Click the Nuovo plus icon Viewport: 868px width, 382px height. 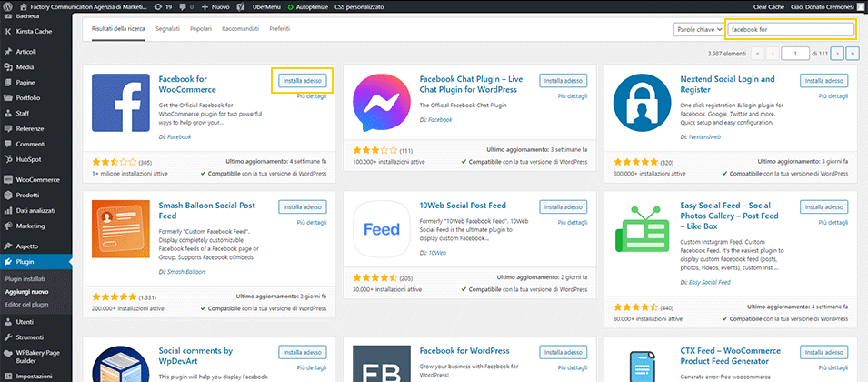pyautogui.click(x=205, y=6)
